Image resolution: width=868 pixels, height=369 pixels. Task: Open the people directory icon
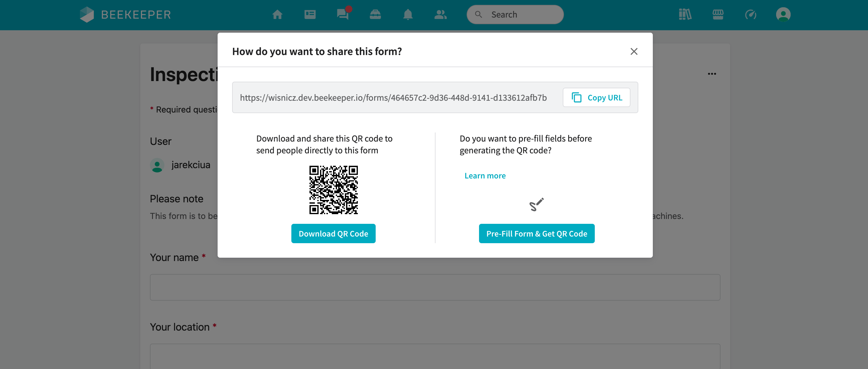coord(440,15)
